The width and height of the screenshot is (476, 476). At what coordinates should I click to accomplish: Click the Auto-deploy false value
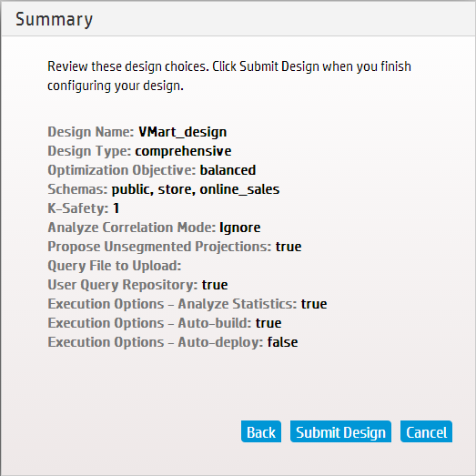[x=282, y=342]
